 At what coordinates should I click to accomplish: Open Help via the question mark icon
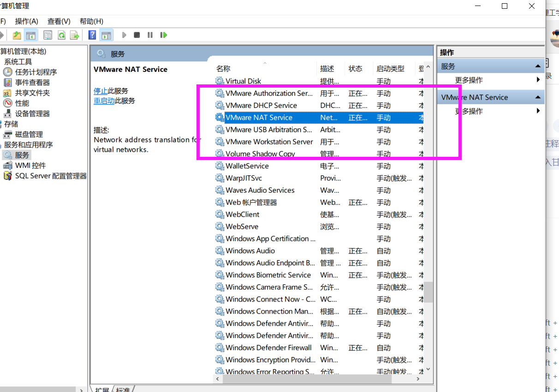coord(92,35)
